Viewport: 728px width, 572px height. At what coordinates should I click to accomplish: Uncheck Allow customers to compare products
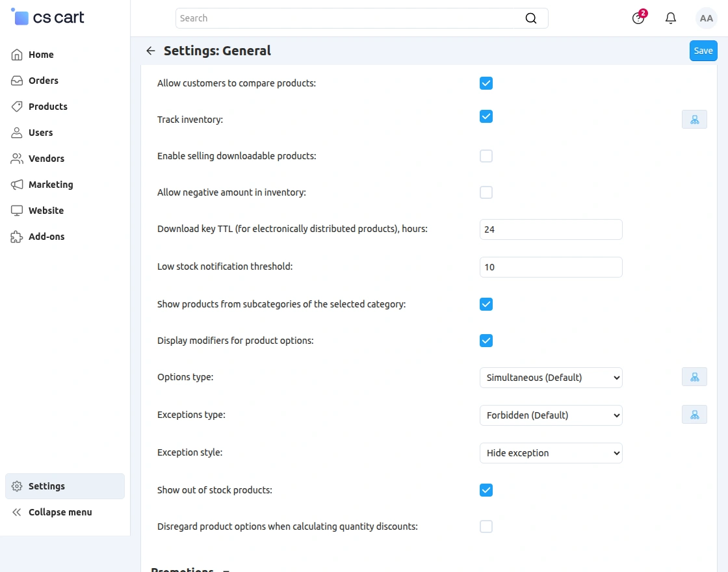pyautogui.click(x=486, y=83)
